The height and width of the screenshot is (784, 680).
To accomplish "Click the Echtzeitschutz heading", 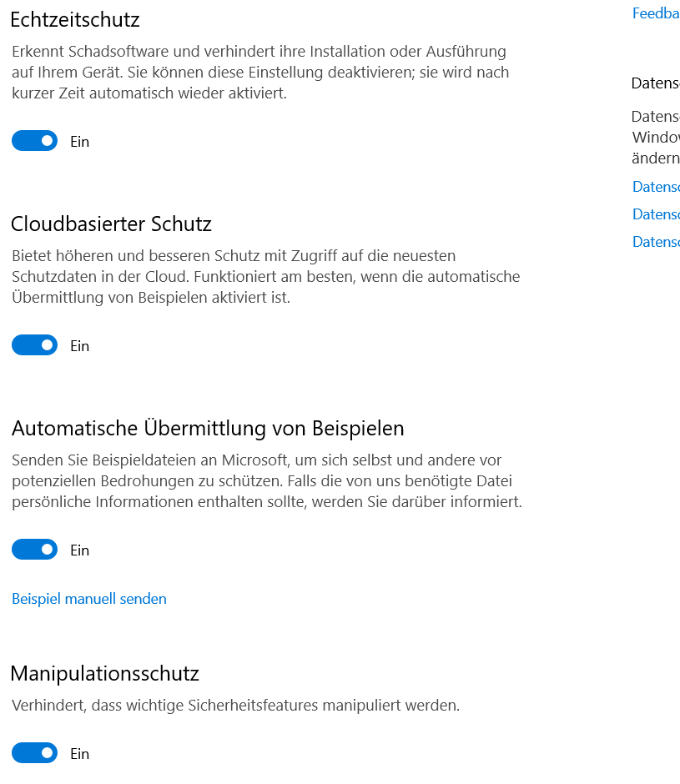I will pos(75,19).
